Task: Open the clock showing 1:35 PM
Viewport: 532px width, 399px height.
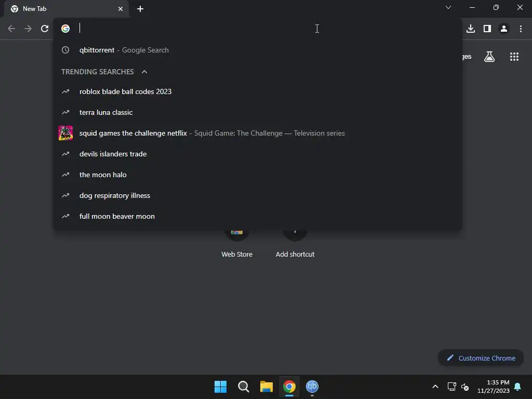Action: [x=494, y=387]
